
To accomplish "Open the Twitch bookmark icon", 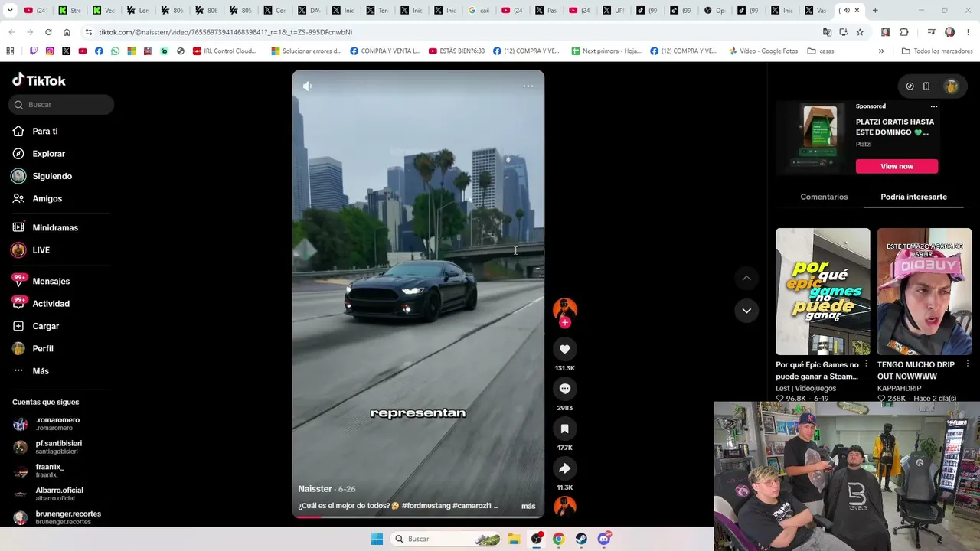I will tap(34, 51).
